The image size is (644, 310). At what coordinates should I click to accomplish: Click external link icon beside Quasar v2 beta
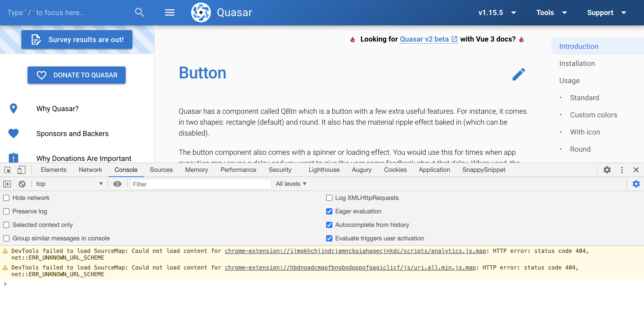[x=454, y=39]
